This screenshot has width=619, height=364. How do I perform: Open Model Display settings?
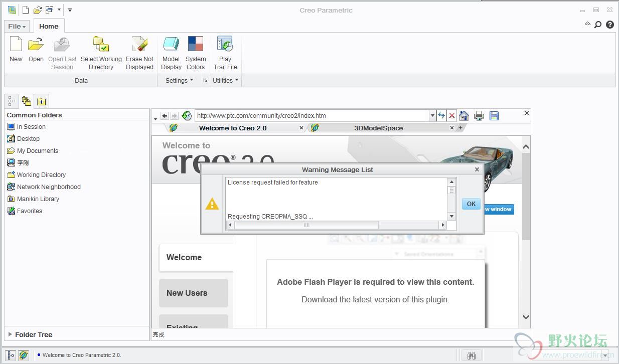point(171,53)
